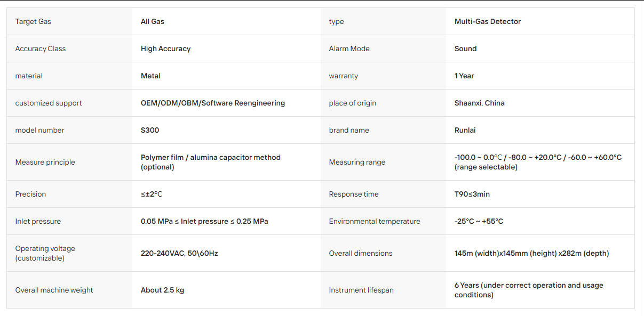Click the 'Instrument lifespan' label
Viewport: 644px width, 316px height.
coord(361,290)
